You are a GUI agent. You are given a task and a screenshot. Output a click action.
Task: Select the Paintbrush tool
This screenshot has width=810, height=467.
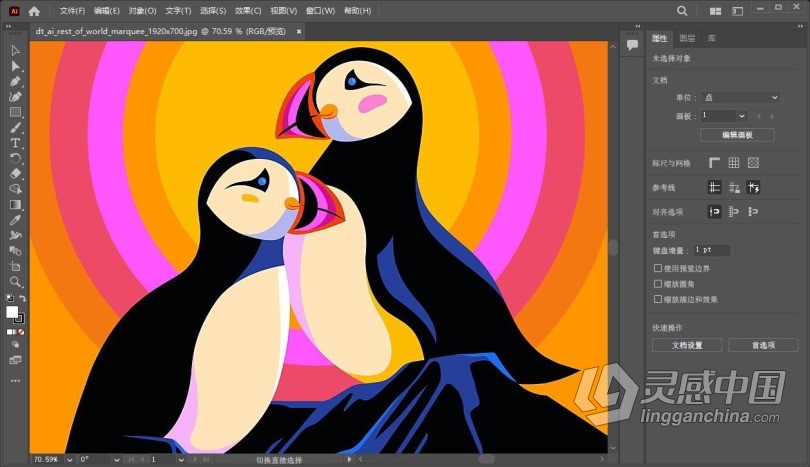15,128
